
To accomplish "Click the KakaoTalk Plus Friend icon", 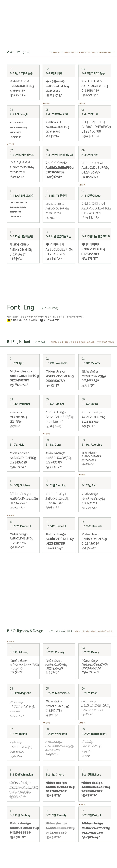I will pyautogui.click(x=9, y=320).
